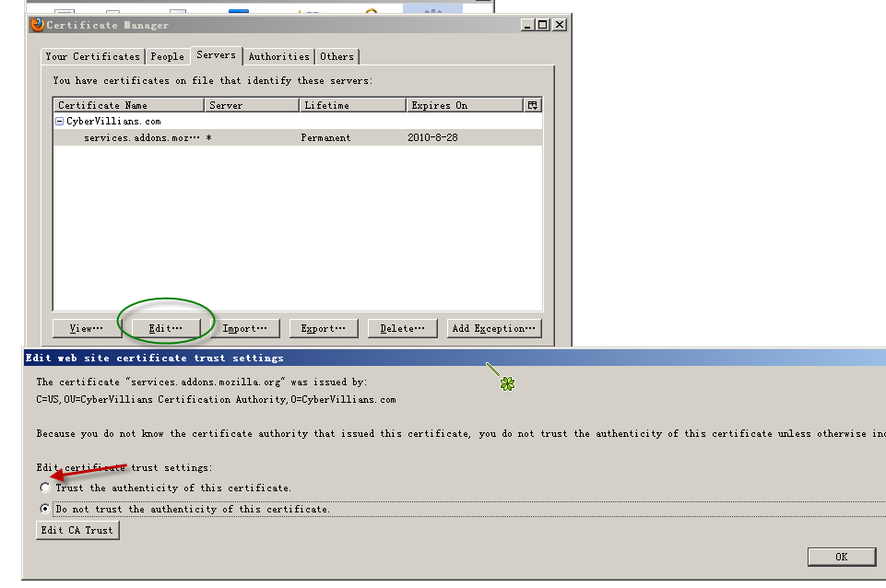Click the View... button
The height and width of the screenshot is (588, 886).
click(x=87, y=328)
